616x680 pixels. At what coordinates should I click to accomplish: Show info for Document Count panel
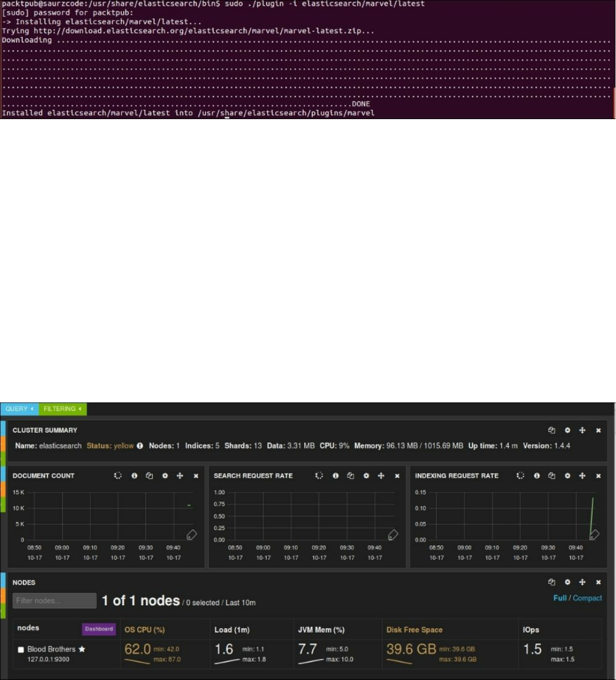tap(134, 476)
